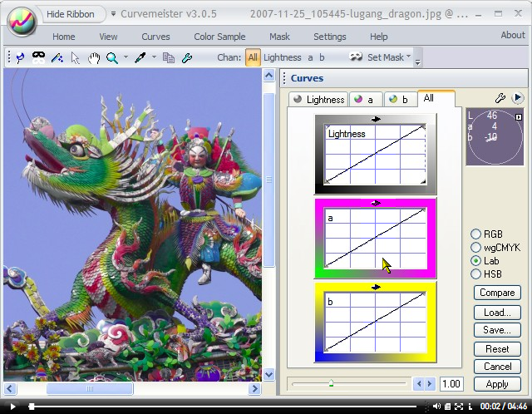This screenshot has width=532, height=414.
Task: Select the HSB radio button
Action: [x=475, y=274]
